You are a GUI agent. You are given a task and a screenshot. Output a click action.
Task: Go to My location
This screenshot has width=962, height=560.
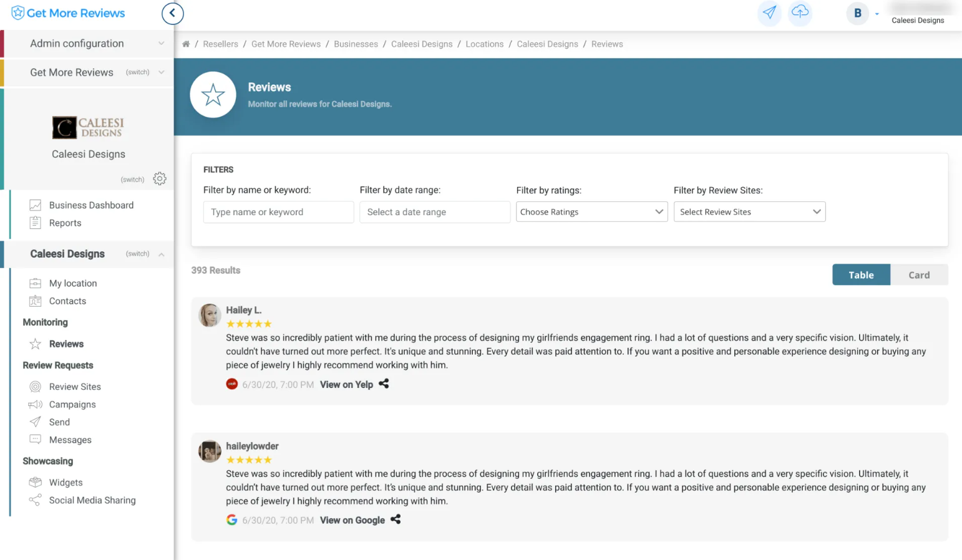[x=73, y=283]
